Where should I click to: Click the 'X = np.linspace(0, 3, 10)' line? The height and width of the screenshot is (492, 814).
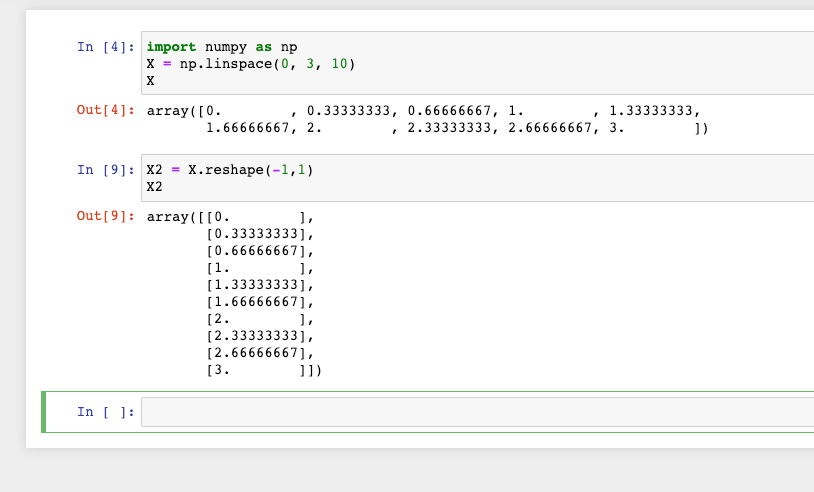(251, 64)
